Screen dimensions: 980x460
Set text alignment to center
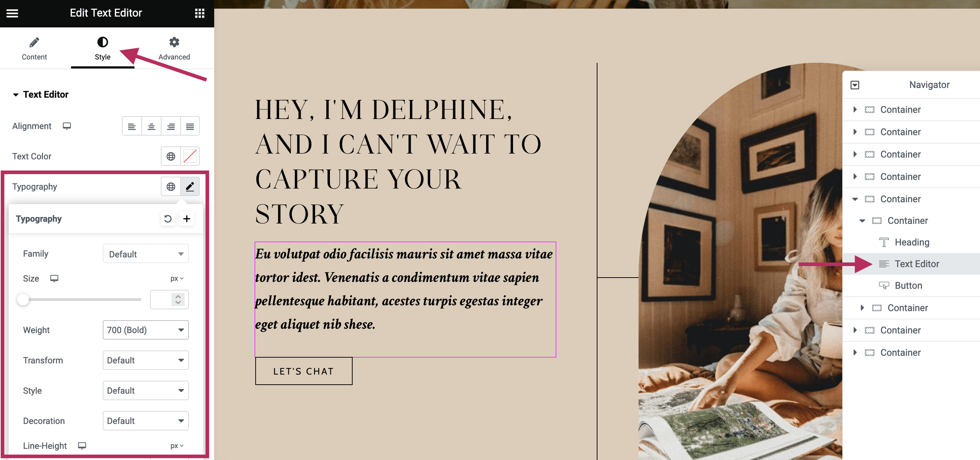tap(151, 126)
